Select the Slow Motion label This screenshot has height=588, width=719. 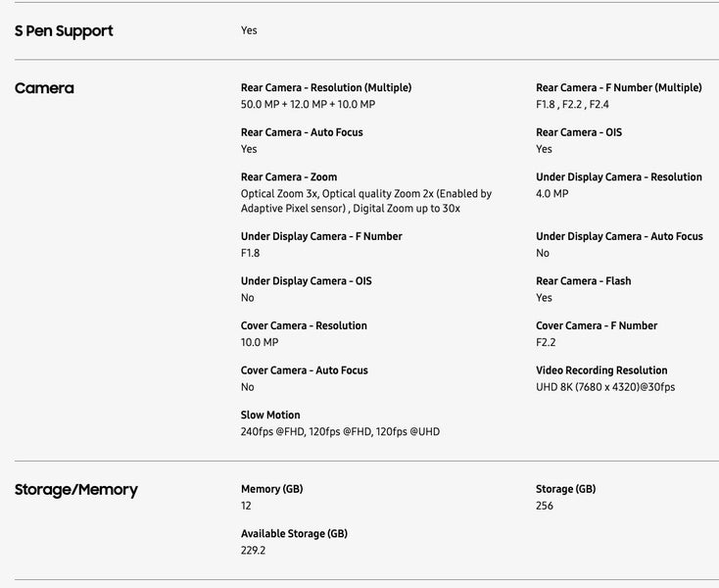pyautogui.click(x=270, y=416)
